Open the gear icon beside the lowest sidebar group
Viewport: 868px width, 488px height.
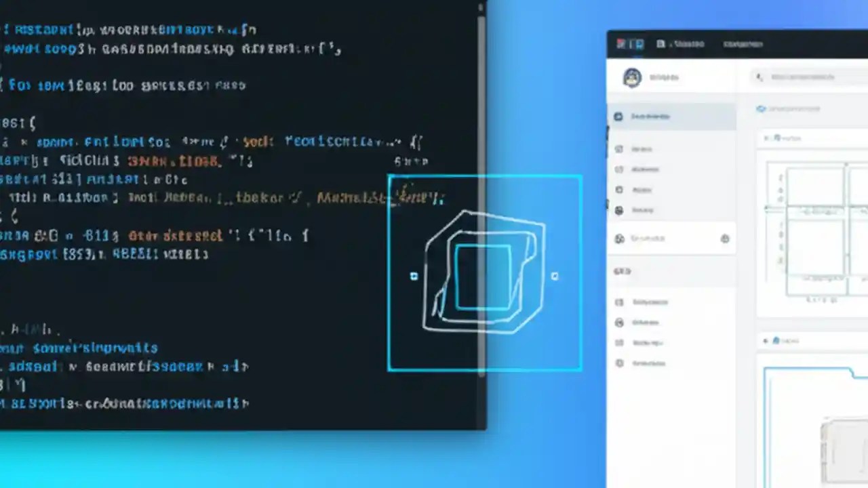point(725,239)
